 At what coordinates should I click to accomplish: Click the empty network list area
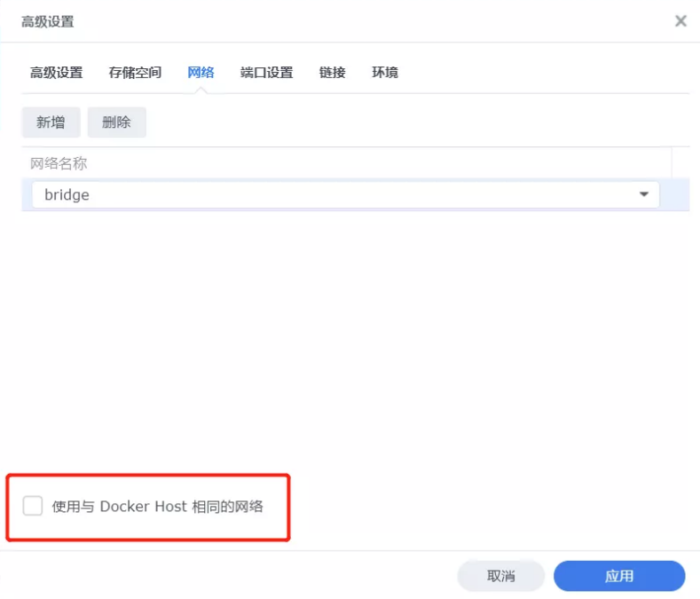click(355, 337)
